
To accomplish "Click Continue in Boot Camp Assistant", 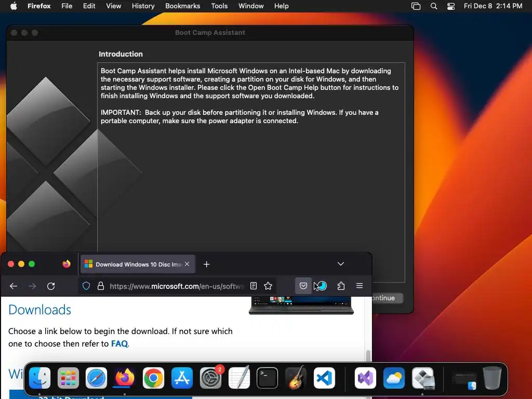I will click(387, 298).
